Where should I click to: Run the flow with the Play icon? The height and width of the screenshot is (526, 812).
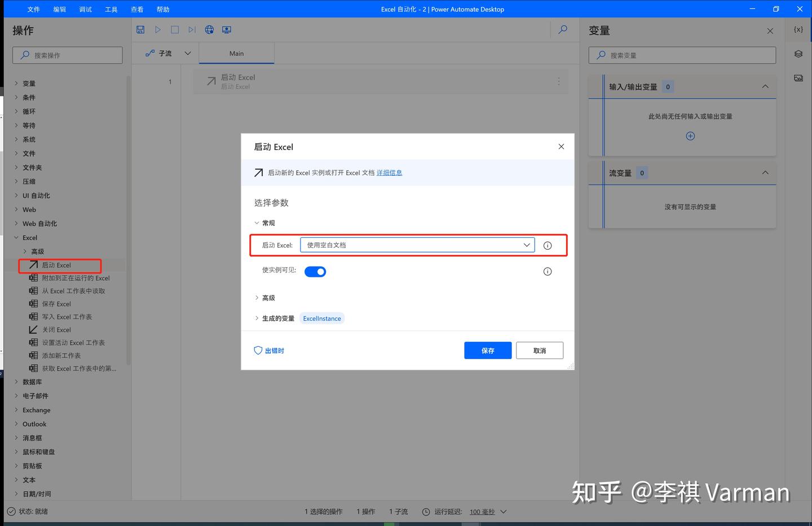(x=157, y=29)
